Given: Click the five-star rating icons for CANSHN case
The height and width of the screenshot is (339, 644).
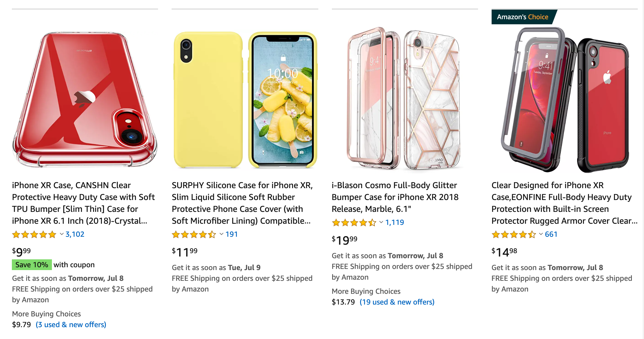Looking at the screenshot, I should 34,234.
